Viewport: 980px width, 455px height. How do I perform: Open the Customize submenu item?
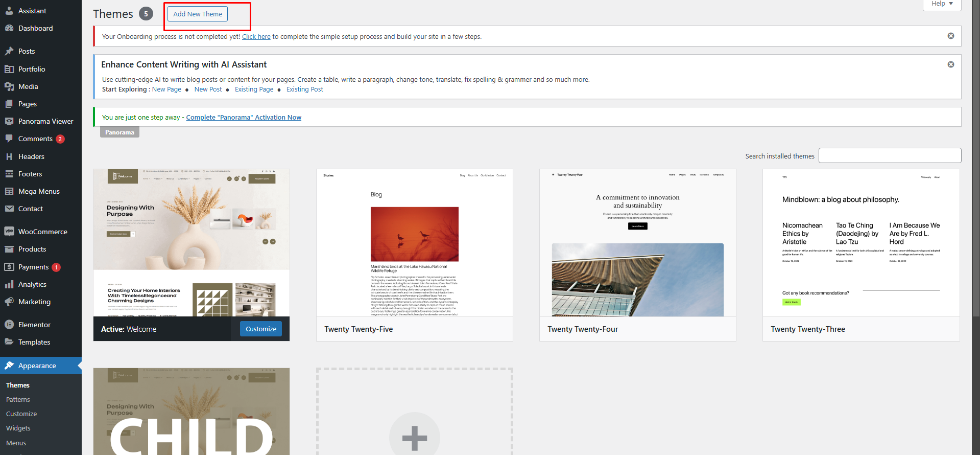pyautogui.click(x=21, y=414)
